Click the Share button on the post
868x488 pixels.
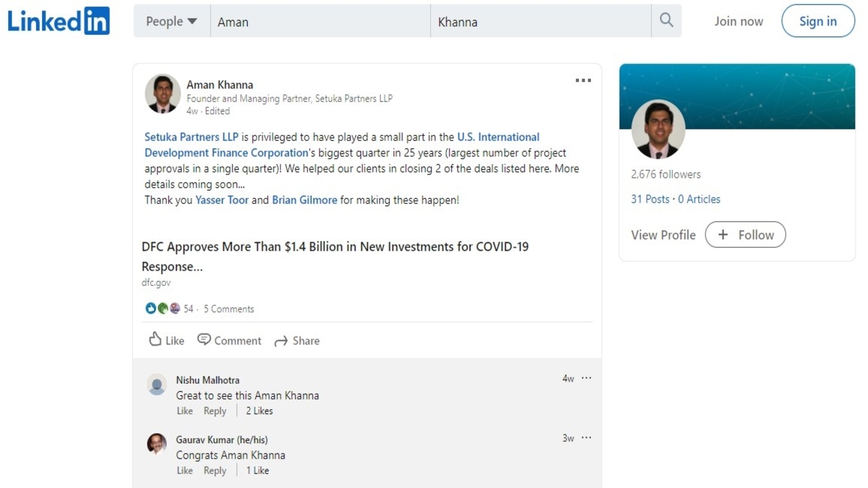[297, 341]
